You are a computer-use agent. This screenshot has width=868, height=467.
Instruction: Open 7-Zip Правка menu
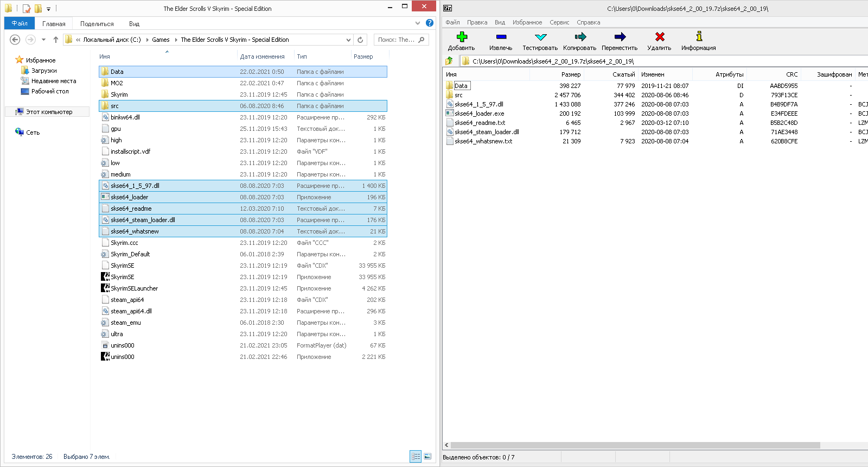coord(477,22)
